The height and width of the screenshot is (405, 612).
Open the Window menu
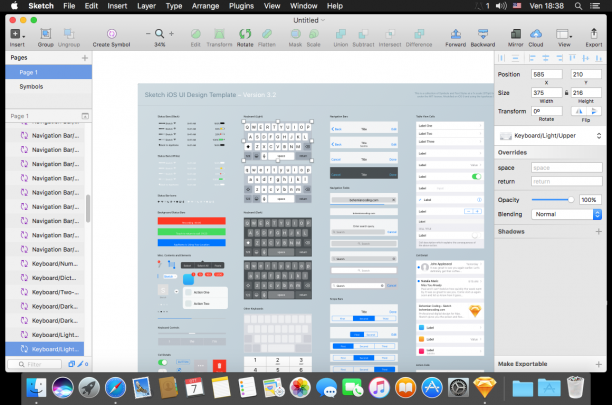pyautogui.click(x=304, y=6)
